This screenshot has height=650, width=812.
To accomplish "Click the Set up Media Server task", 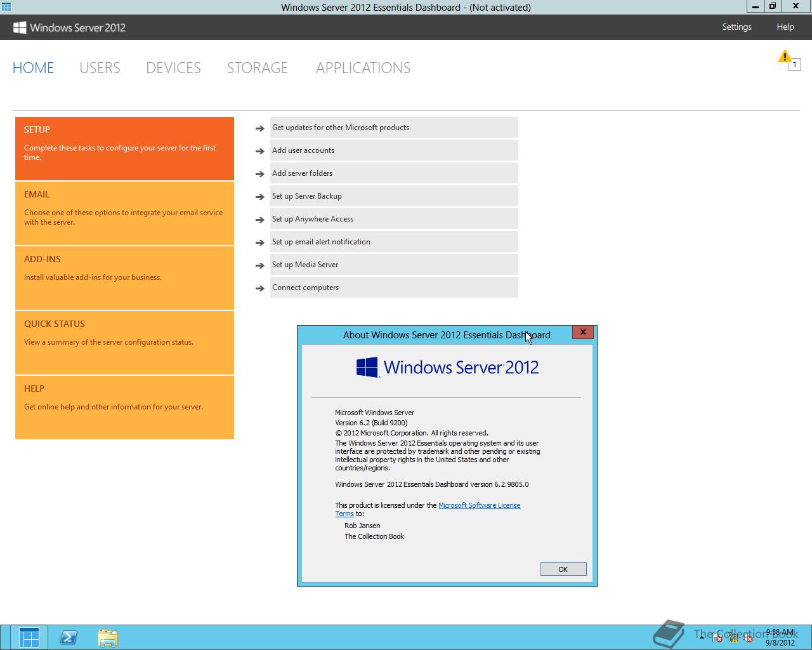I will (x=394, y=265).
